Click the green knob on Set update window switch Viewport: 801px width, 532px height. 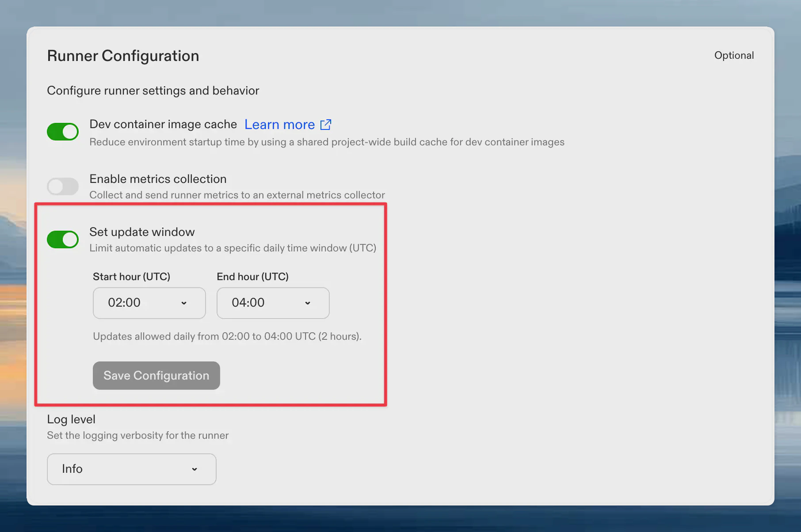pos(69,239)
